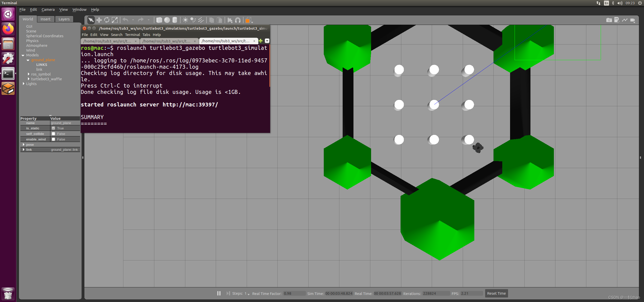This screenshot has height=302, width=644.
Task: Expand the pose property
Action: tap(24, 145)
